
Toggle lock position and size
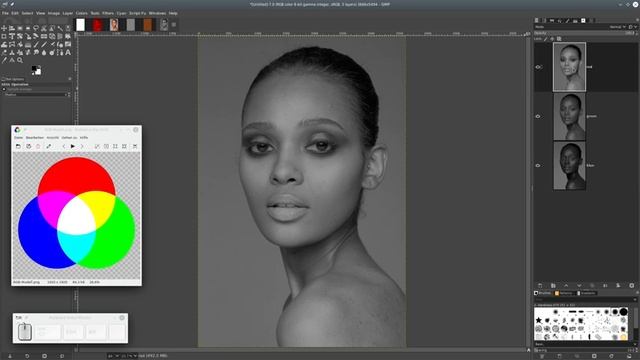[x=552, y=39]
